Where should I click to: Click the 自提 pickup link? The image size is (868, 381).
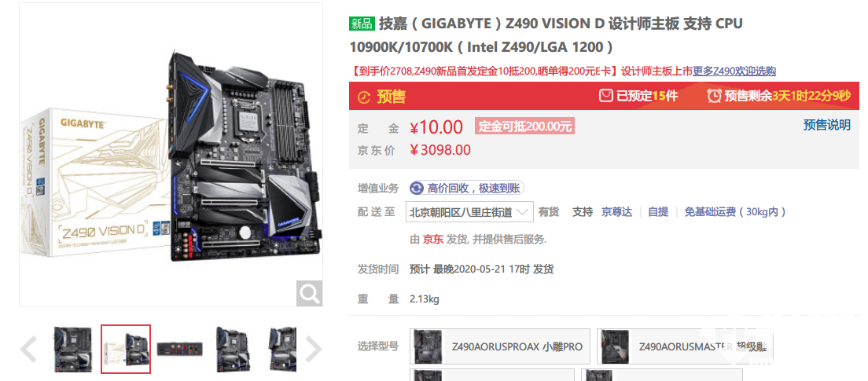(x=658, y=212)
